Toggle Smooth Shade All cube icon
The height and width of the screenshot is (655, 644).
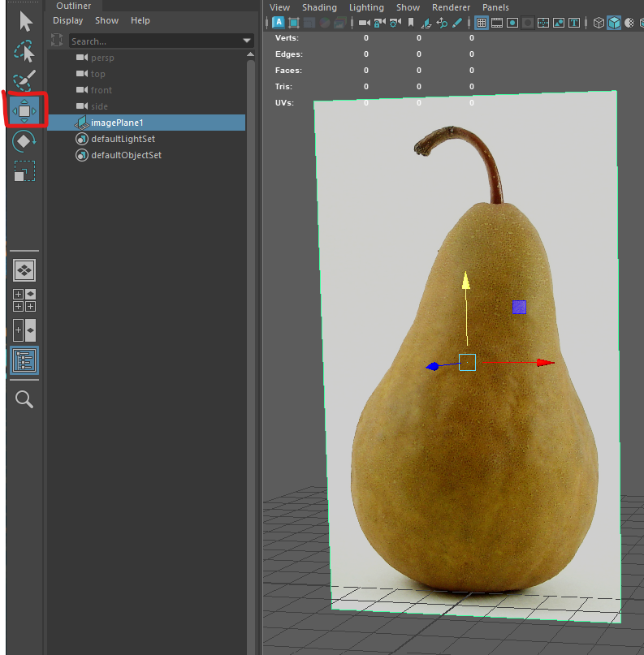point(614,23)
